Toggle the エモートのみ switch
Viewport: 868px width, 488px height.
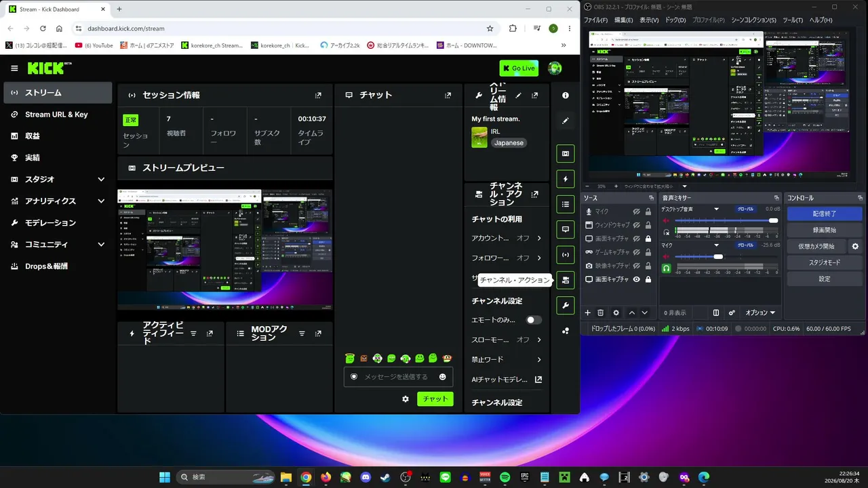[534, 320]
